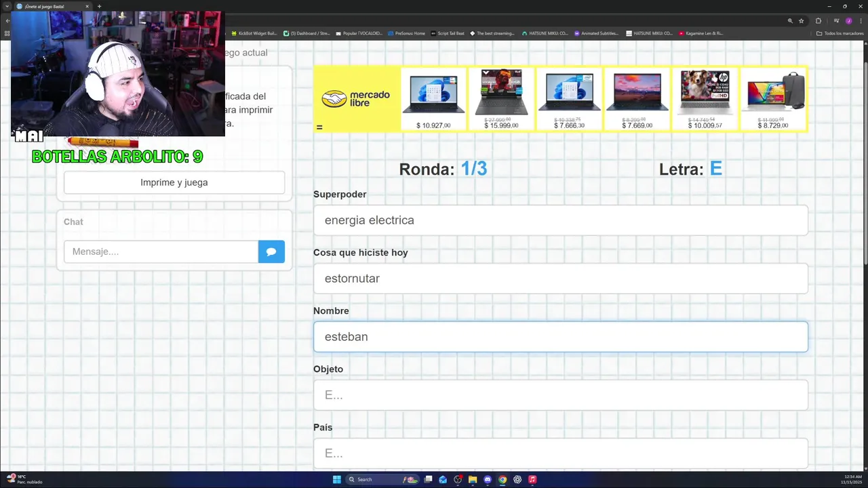Open the $15.999 gaming laptop ad
Image resolution: width=868 pixels, height=488 pixels.
pos(501,98)
